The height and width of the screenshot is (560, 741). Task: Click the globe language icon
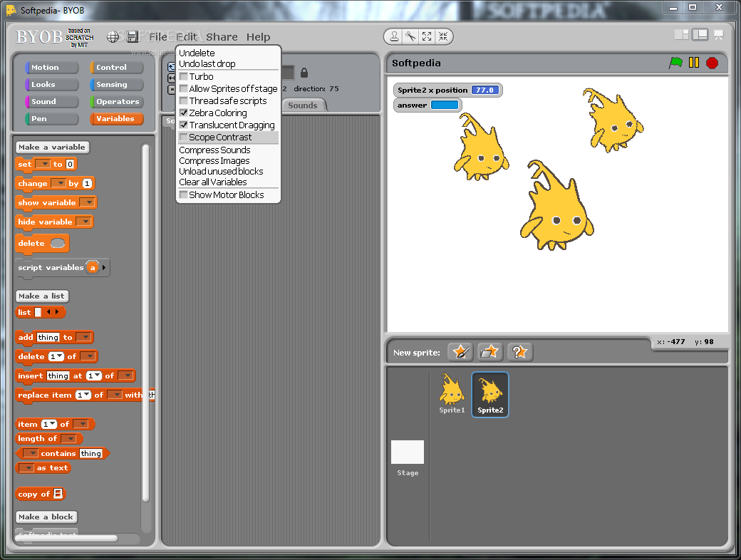(x=113, y=37)
